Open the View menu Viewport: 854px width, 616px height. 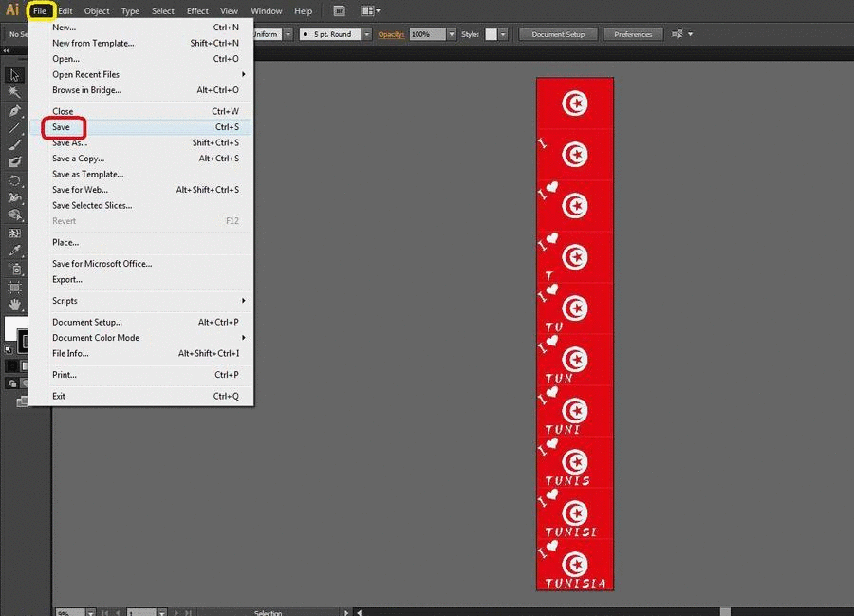pos(229,10)
